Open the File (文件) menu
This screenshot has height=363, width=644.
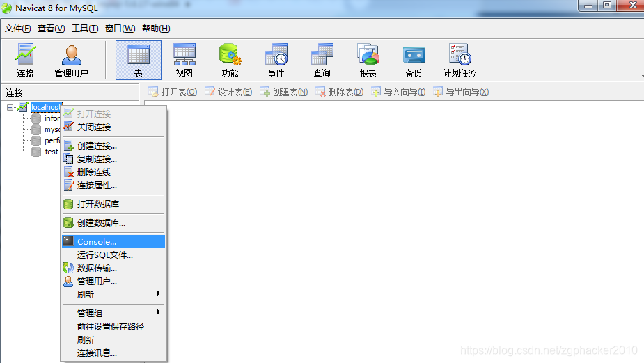coord(17,29)
